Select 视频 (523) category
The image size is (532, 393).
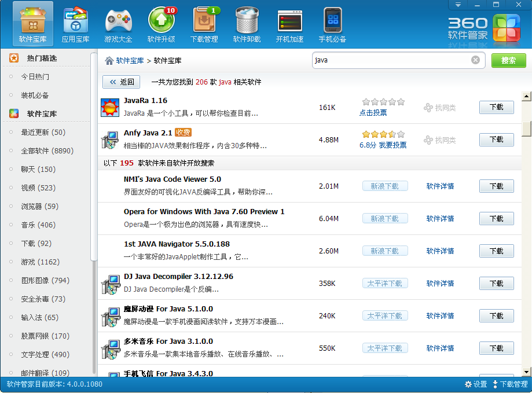click(38, 188)
